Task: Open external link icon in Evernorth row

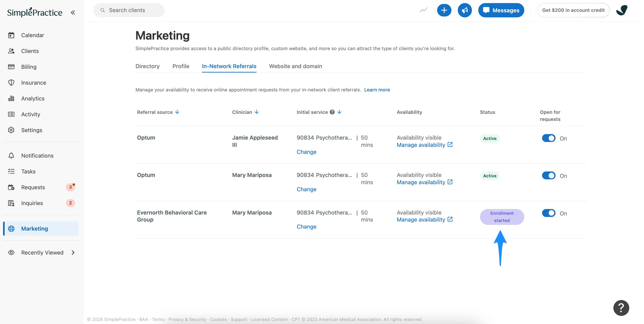Action: coord(450,219)
